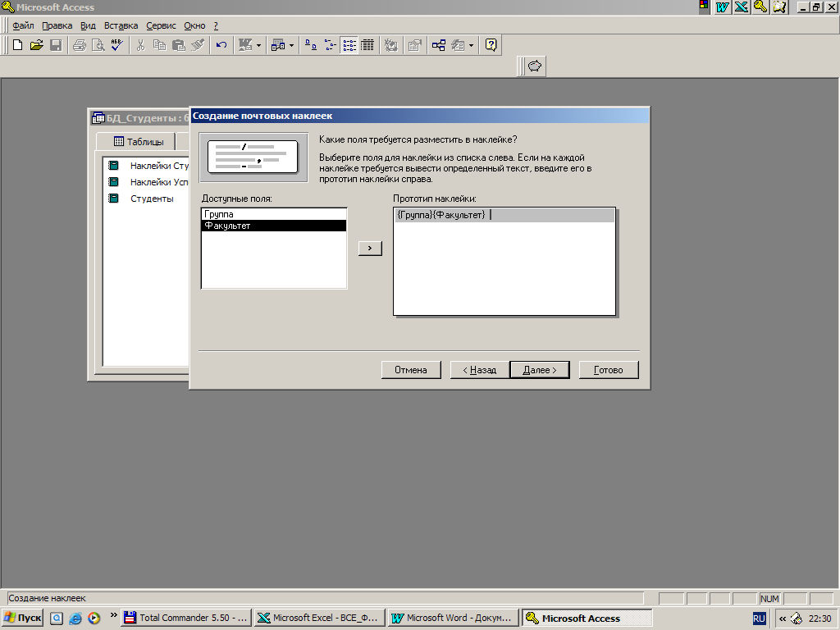This screenshot has height=630, width=840.
Task: Click the Properties toolbar icon
Action: (x=414, y=45)
